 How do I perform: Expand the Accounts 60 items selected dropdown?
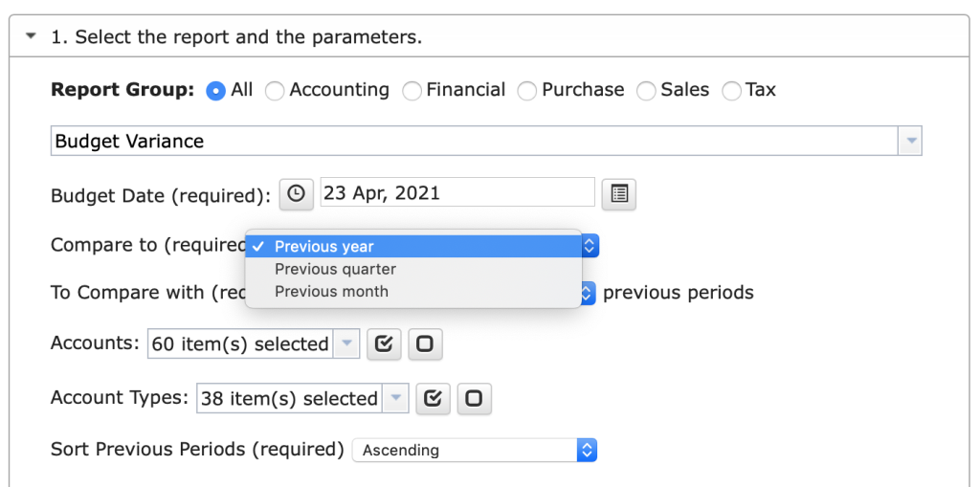pos(346,343)
